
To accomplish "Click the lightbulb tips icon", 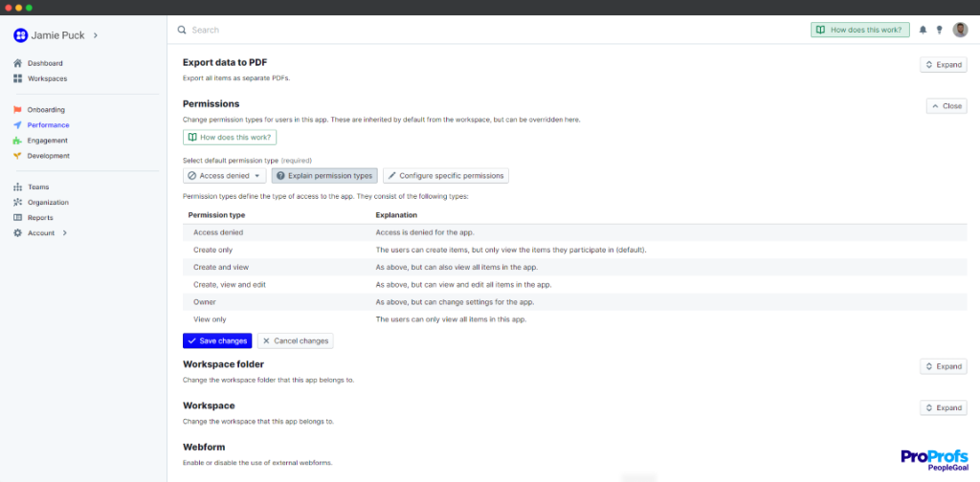I will click(939, 30).
